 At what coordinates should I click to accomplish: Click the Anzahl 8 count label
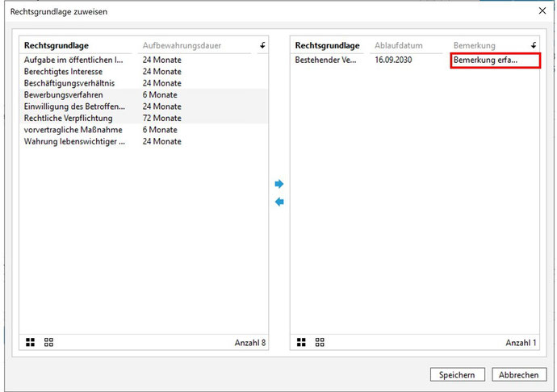pos(250,343)
